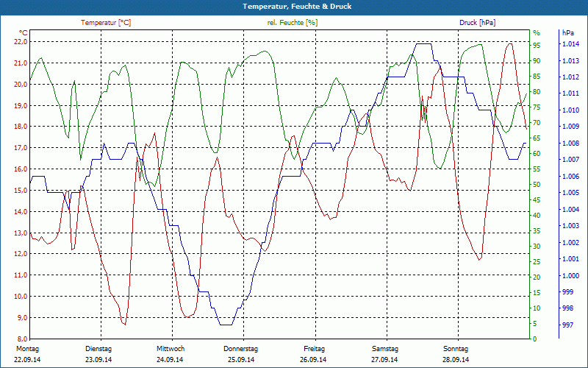The image size is (588, 368).
Task: Click the 1.005 pressure axis value
Action: pyautogui.click(x=570, y=193)
